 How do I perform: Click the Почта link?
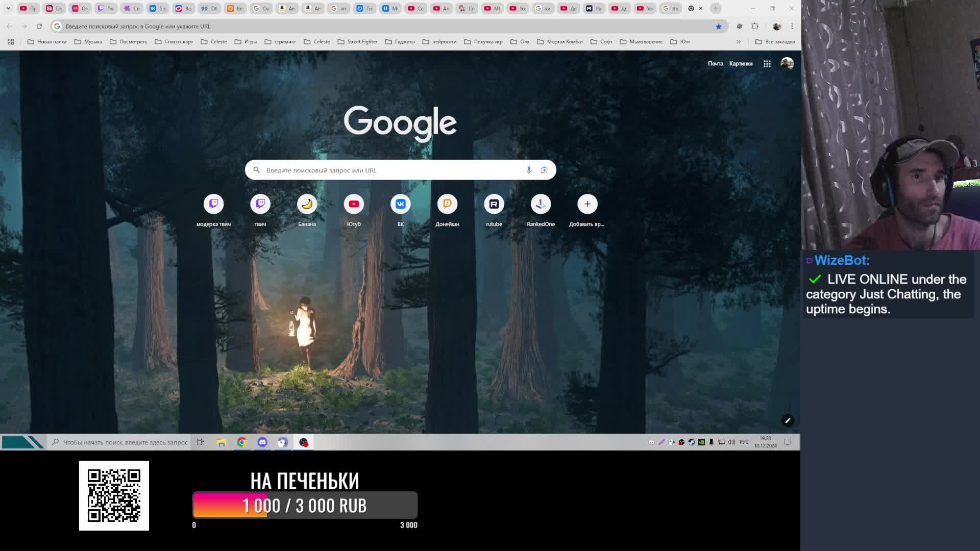pos(715,64)
